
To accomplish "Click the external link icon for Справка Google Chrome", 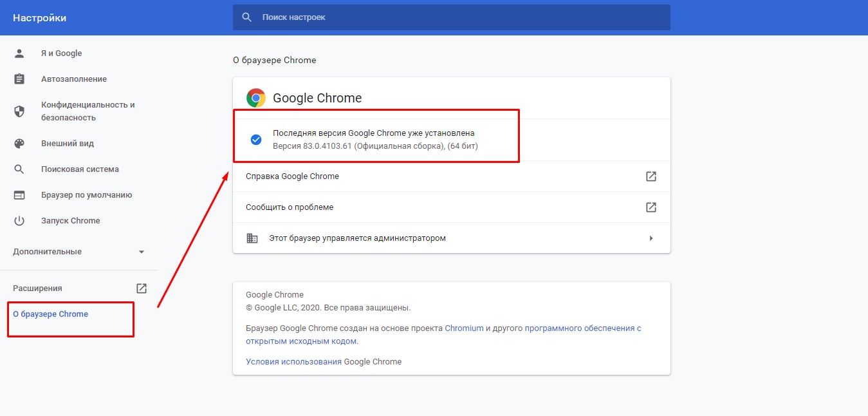I will pos(651,176).
